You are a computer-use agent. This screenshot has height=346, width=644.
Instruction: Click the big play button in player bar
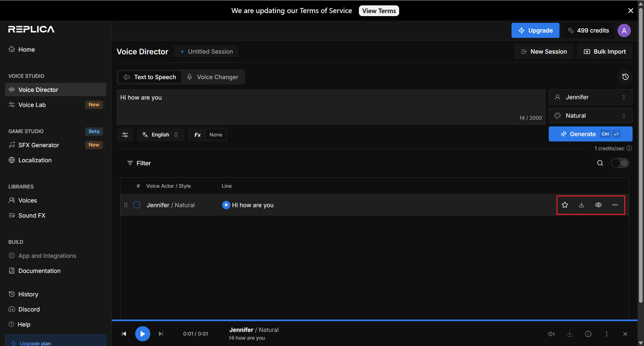tap(143, 334)
